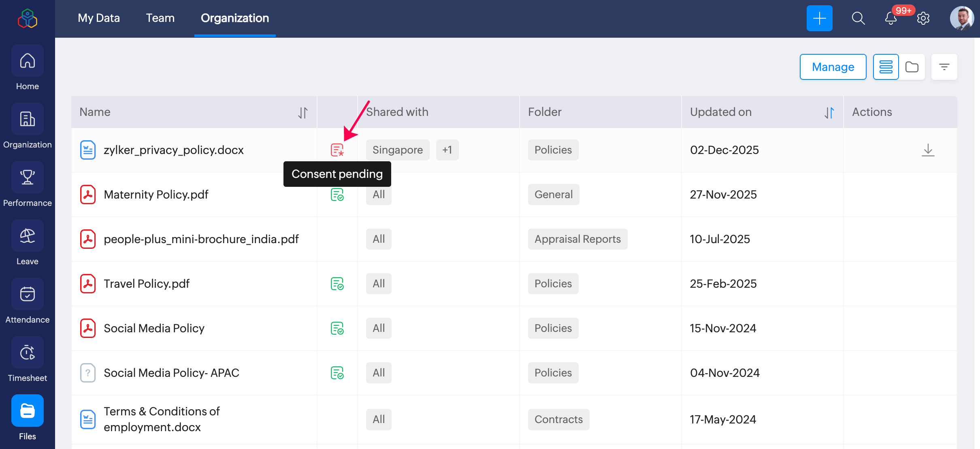The image size is (980, 449).
Task: Click the download icon for zylker_privacy_policy.docx
Action: pyautogui.click(x=928, y=150)
